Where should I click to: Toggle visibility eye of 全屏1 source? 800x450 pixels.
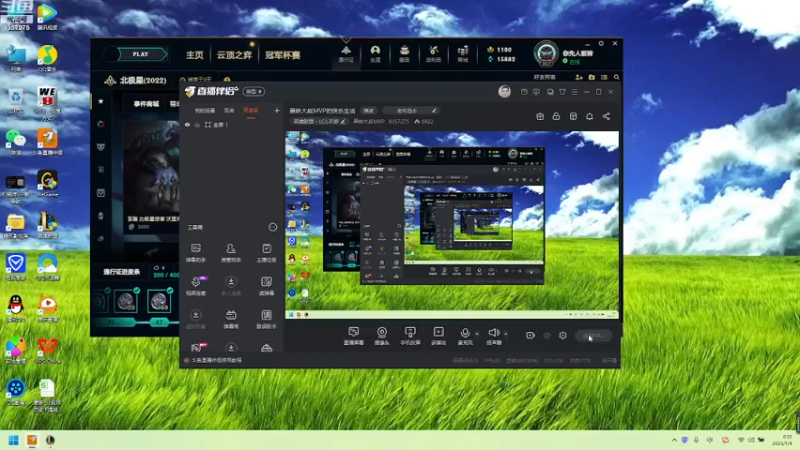tap(187, 124)
